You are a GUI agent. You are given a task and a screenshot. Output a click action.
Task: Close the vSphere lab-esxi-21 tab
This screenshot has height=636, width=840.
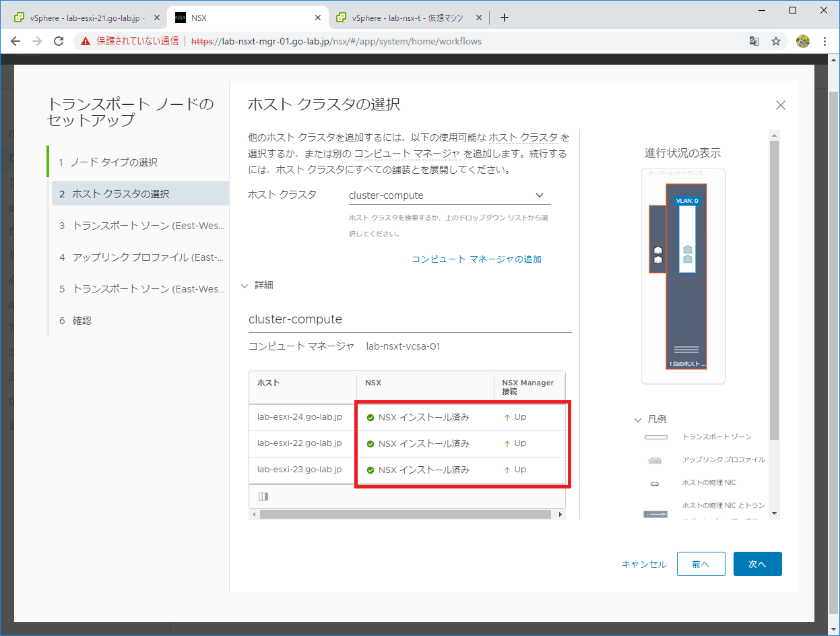(157, 18)
